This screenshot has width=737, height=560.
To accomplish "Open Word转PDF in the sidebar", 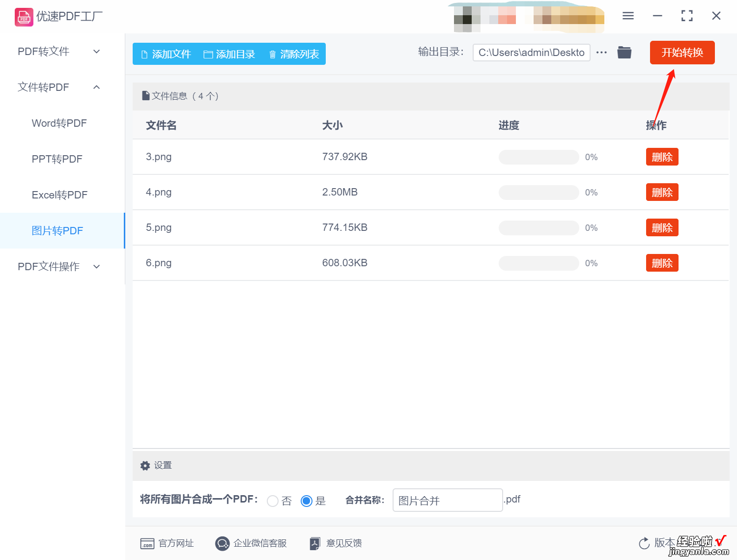I will point(59,123).
